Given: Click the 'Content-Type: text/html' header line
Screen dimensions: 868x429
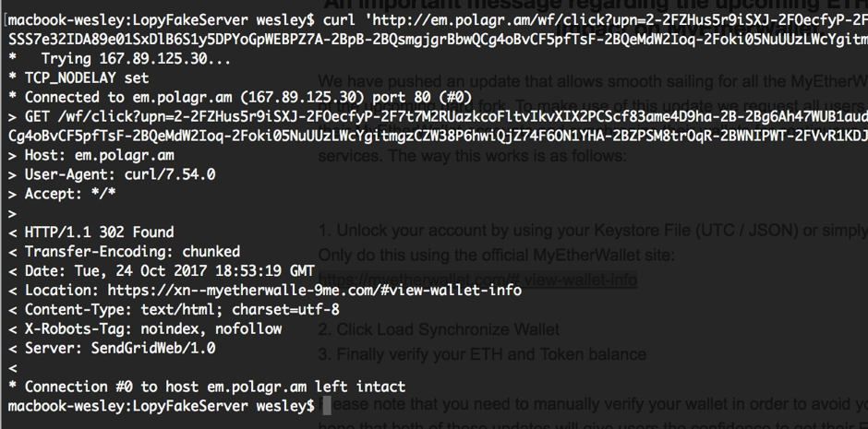Looking at the screenshot, I should click(174, 310).
